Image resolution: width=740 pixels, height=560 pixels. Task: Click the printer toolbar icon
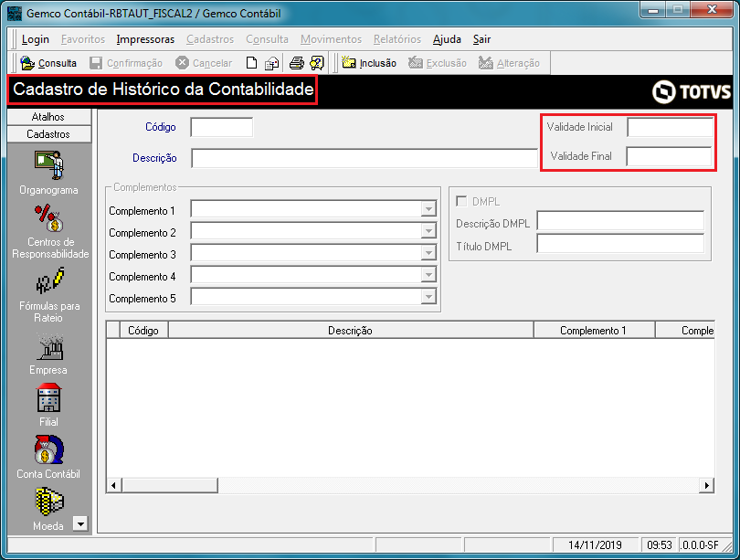coord(296,63)
